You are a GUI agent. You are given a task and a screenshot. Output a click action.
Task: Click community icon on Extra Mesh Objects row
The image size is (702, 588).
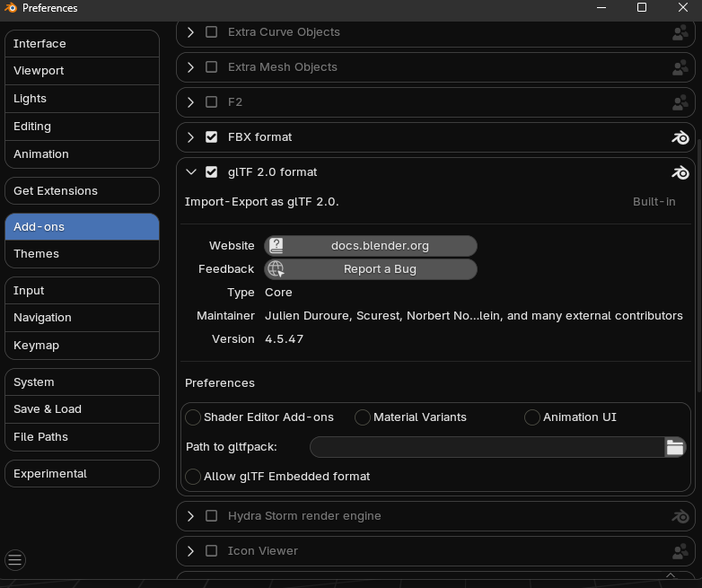click(680, 67)
